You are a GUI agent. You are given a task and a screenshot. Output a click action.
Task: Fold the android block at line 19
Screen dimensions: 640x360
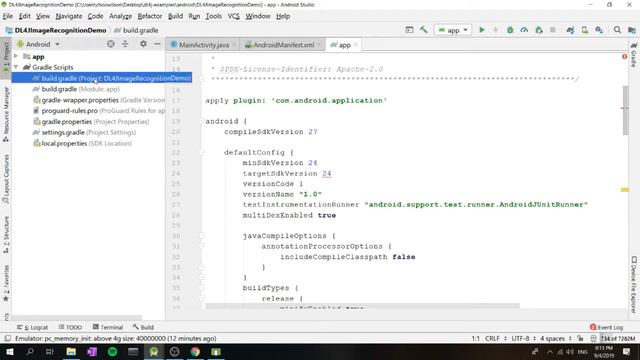(202, 121)
